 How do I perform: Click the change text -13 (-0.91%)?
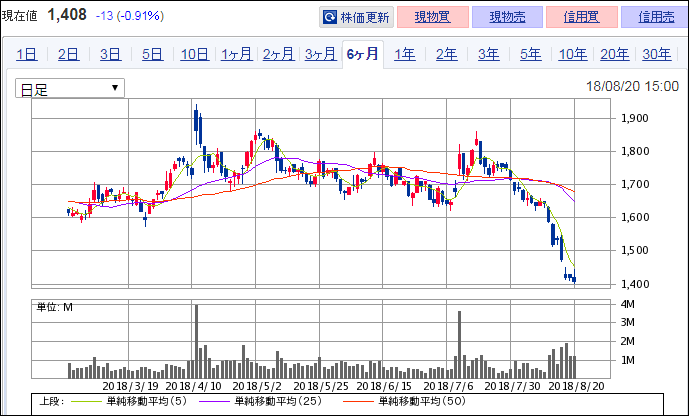(x=130, y=16)
